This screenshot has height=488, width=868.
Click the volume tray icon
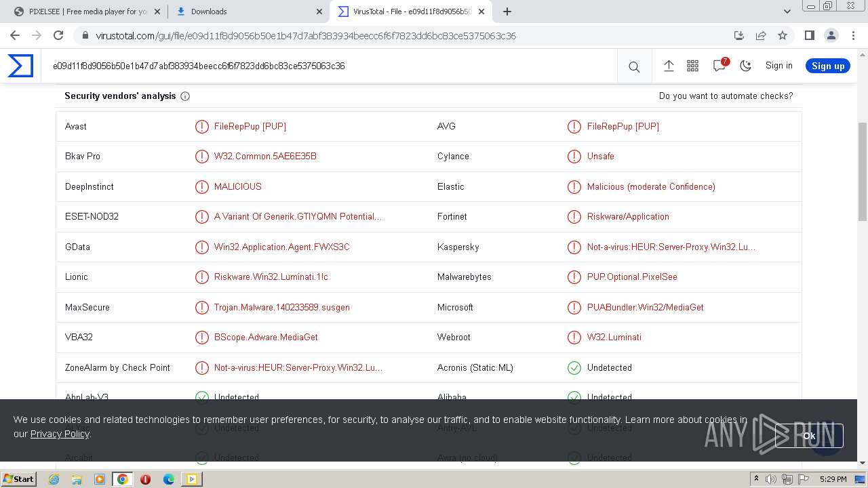point(771,479)
